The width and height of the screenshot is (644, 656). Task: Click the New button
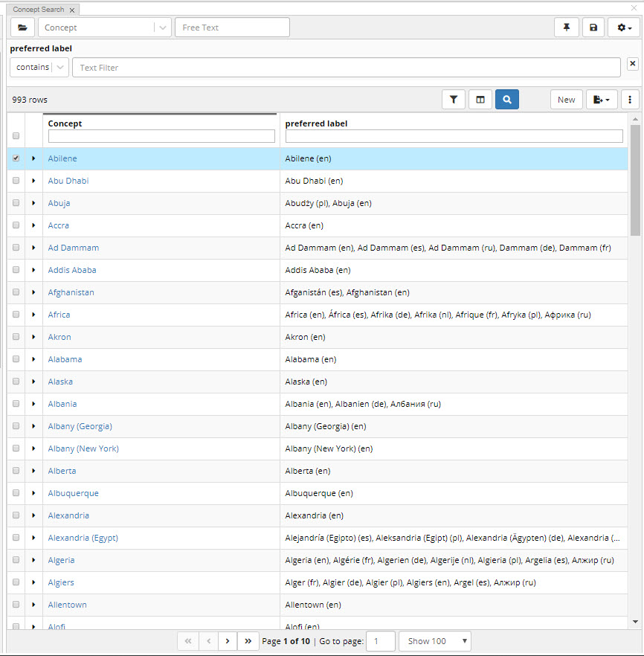[x=566, y=100]
